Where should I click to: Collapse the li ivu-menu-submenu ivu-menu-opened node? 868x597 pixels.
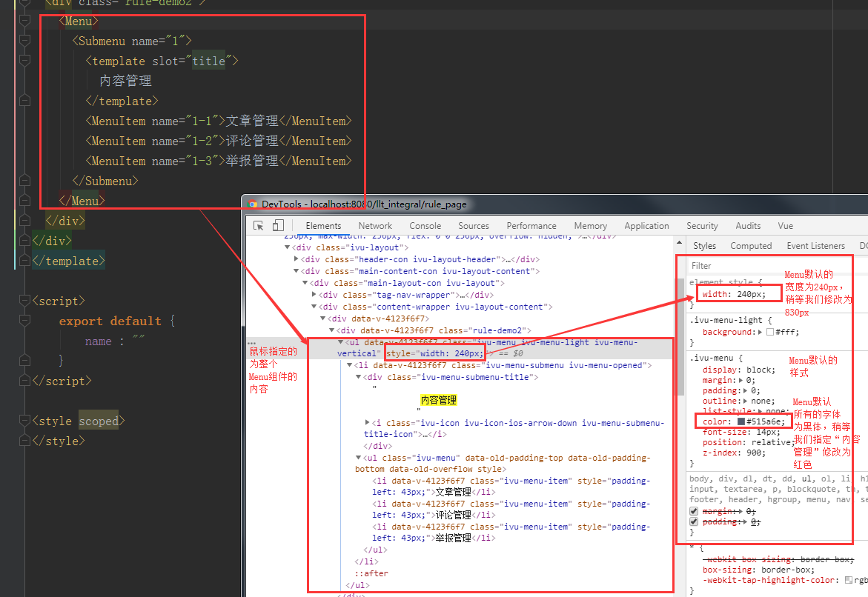349,365
